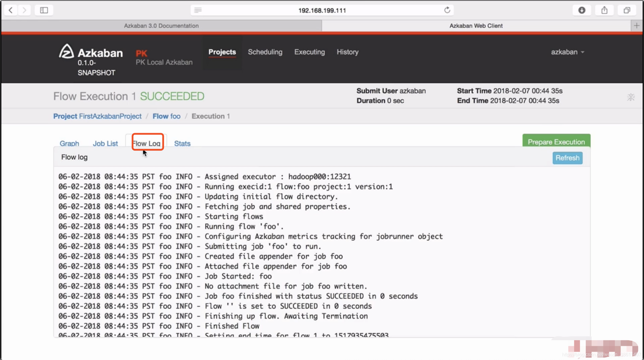This screenshot has width=644, height=360.
Task: Go forward with the browser forward arrow
Action: point(24,10)
